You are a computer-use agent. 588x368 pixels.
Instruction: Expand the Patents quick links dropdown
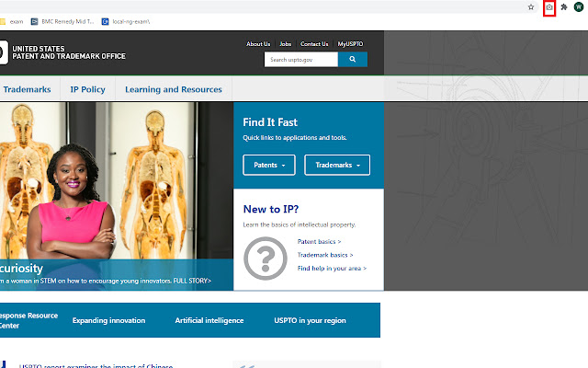point(269,165)
